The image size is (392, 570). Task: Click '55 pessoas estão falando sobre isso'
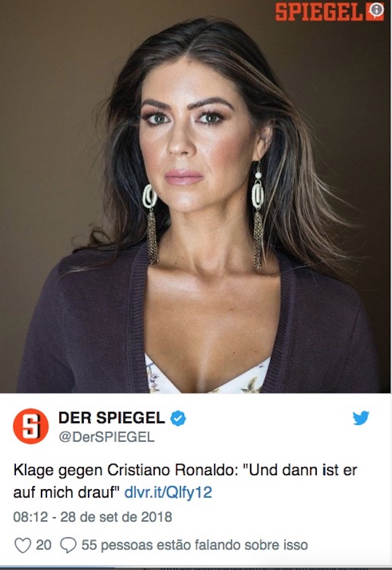click(x=194, y=545)
